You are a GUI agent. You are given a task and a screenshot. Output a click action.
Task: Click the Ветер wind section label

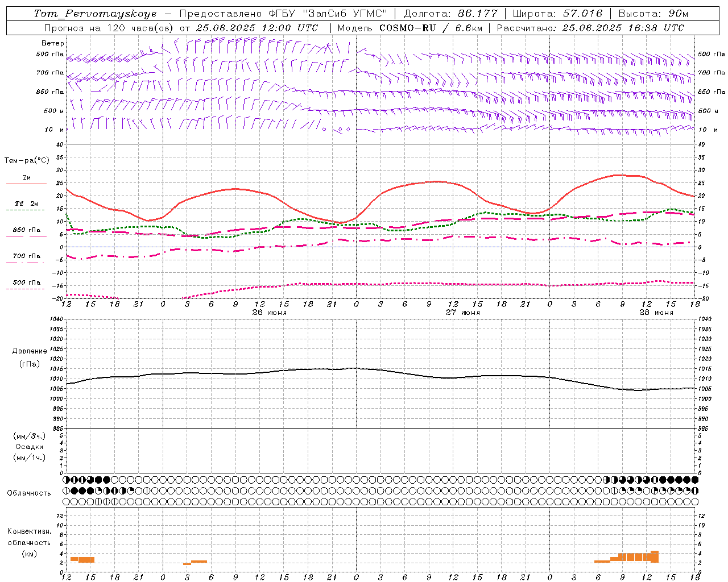tap(53, 43)
